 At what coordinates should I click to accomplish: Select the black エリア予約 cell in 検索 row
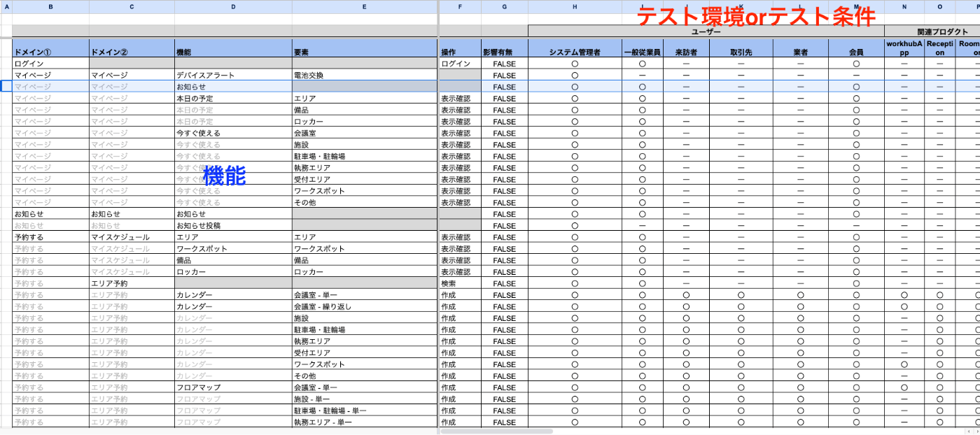[x=132, y=284]
